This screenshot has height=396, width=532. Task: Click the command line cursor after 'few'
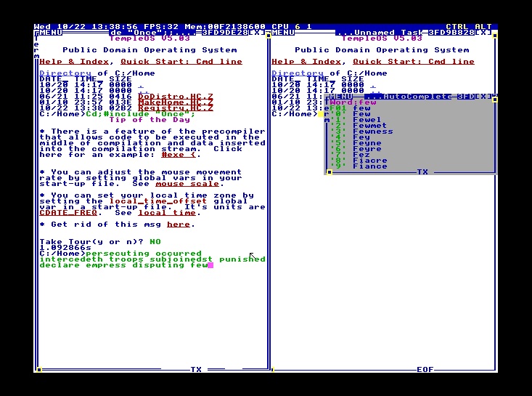[210, 265]
